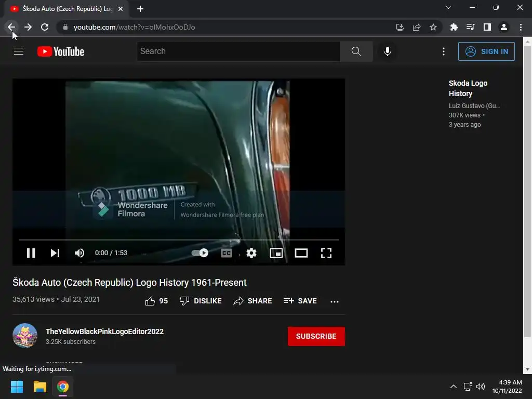
Task: Enter full screen mode
Action: point(326,253)
